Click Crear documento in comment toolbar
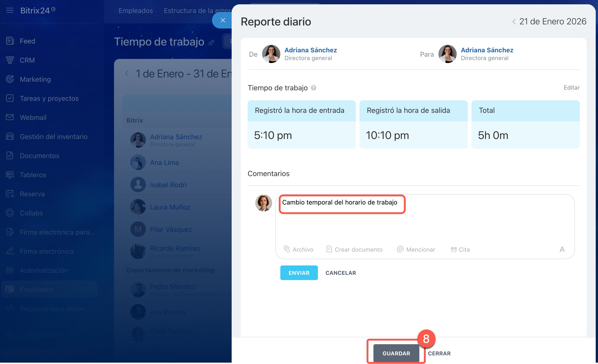 pos(354,250)
